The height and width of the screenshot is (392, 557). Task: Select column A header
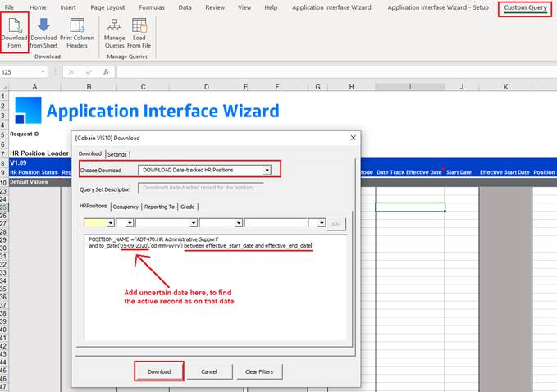click(34, 87)
